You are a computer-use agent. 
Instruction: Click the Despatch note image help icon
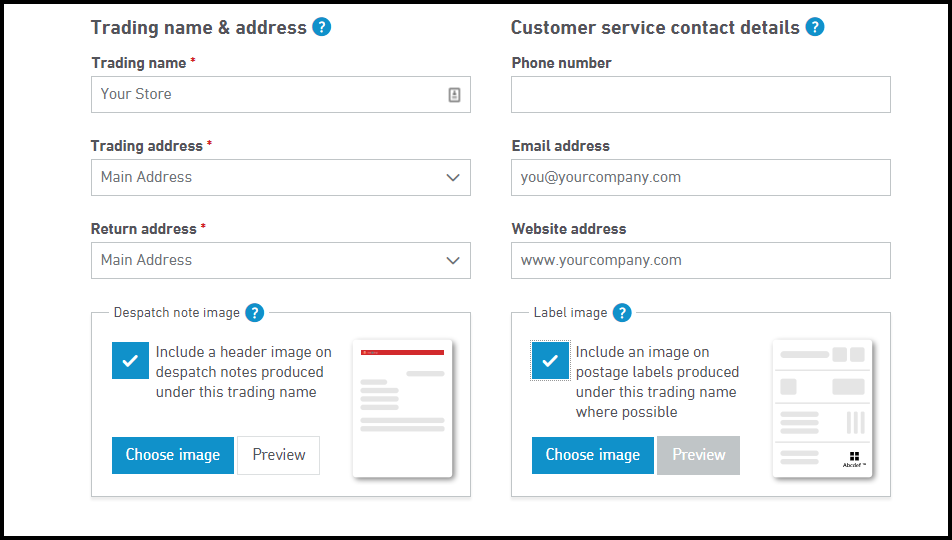tap(254, 313)
